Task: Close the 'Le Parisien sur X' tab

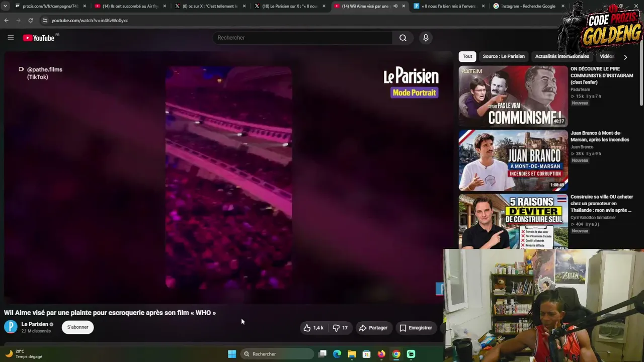Action: pos(324,6)
